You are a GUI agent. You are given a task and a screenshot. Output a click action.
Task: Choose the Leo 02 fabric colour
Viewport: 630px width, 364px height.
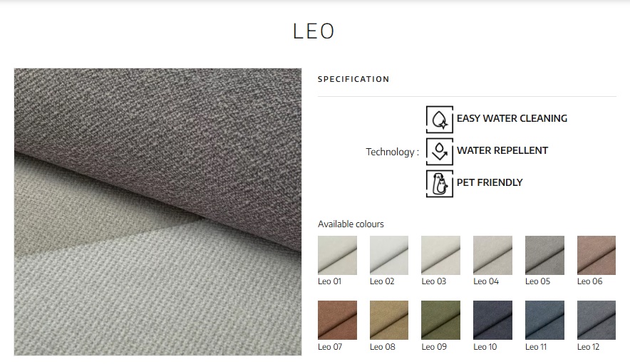point(389,255)
